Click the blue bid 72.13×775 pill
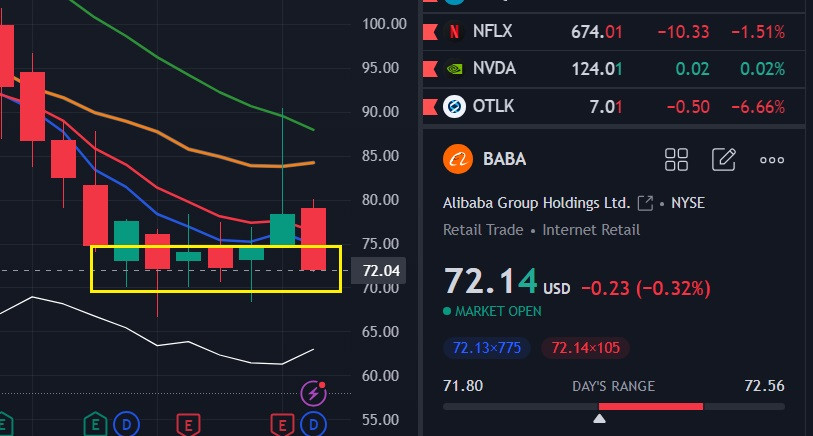The width and height of the screenshot is (813, 436). tap(486, 348)
